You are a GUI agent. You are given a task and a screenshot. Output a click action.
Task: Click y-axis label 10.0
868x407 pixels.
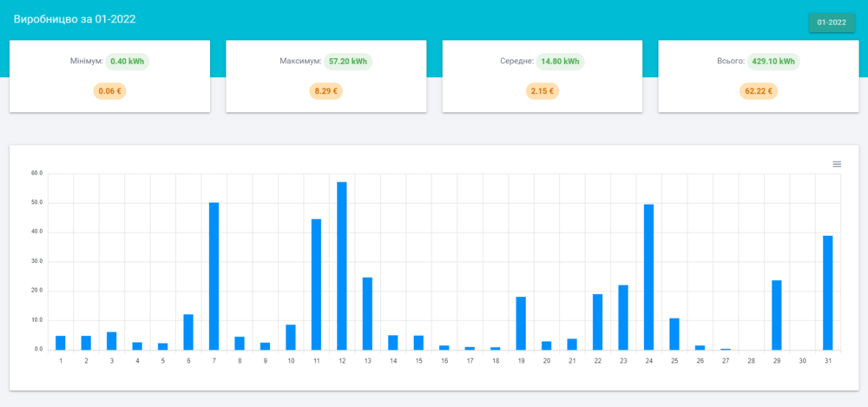tap(37, 320)
